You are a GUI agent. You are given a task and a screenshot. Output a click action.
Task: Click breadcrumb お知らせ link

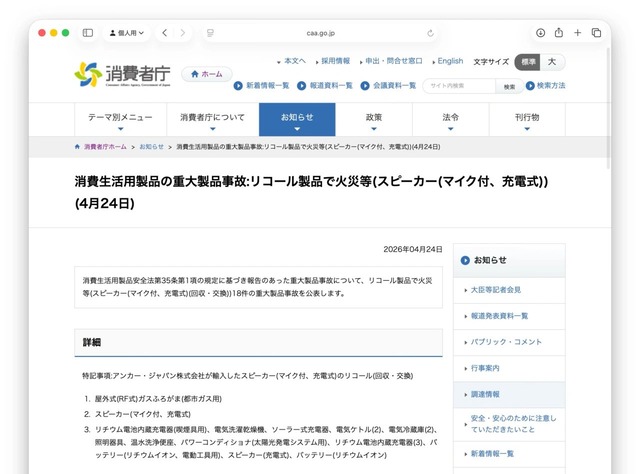[151, 147]
